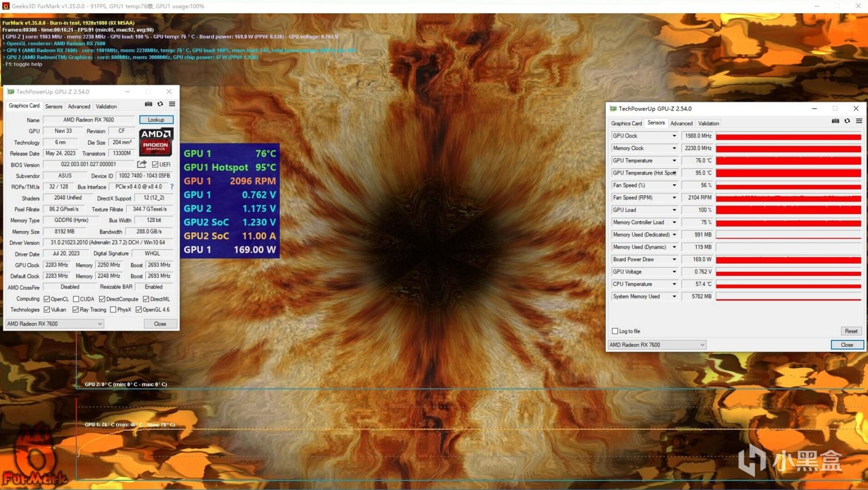This screenshot has height=490, width=868.
Task: Open the Fan Speed (%) sensor dropdown arrow
Action: [x=674, y=185]
